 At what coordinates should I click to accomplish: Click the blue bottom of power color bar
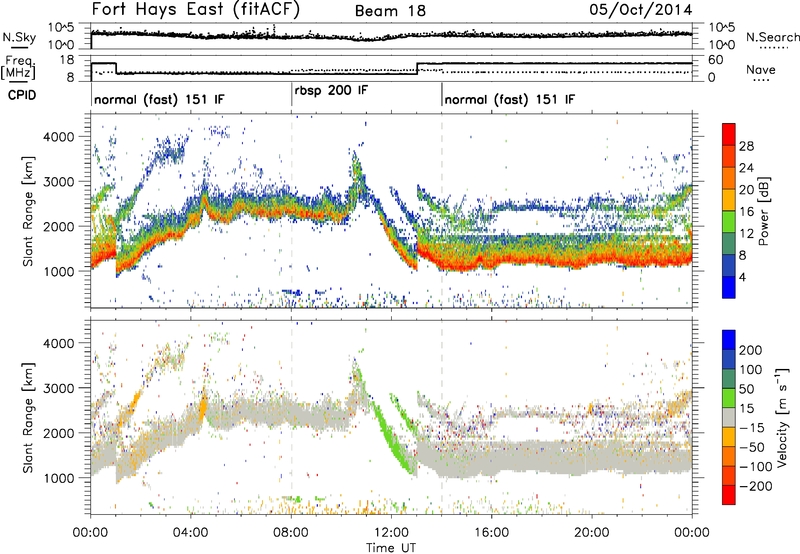[x=728, y=287]
